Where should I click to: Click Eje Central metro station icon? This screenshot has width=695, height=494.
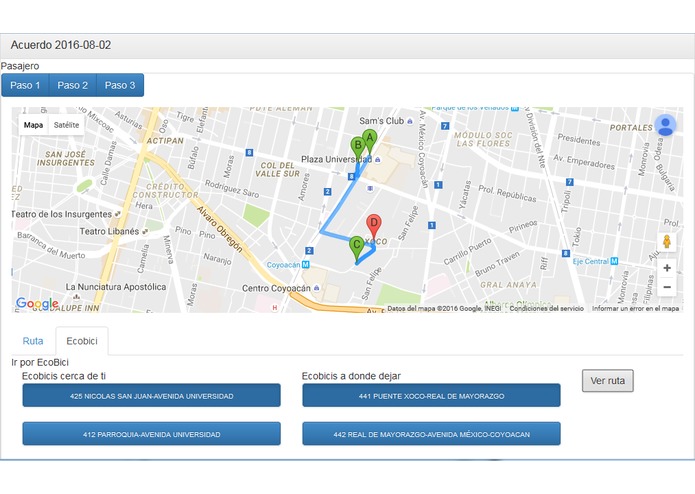point(614,261)
